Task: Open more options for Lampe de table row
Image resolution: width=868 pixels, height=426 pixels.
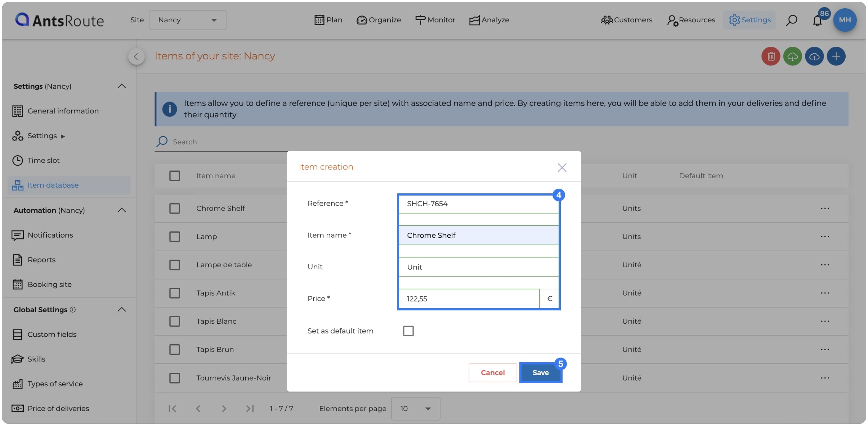Action: coord(825,265)
